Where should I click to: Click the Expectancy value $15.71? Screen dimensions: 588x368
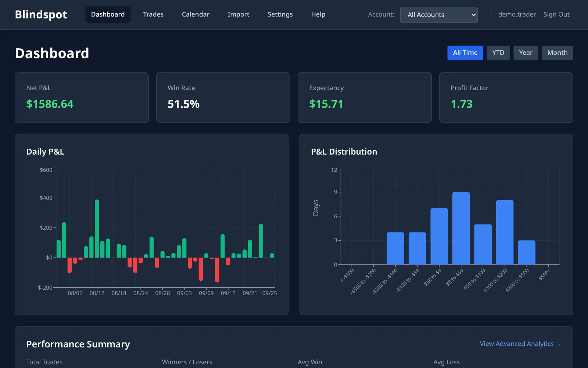click(326, 104)
